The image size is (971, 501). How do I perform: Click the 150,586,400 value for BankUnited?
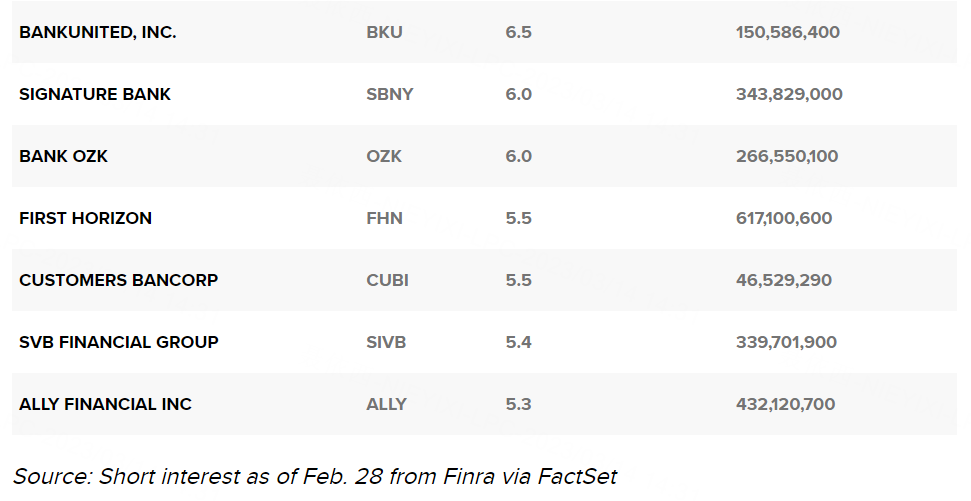(x=787, y=32)
